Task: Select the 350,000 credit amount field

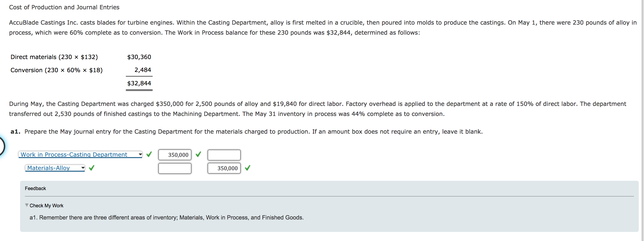Action: [223, 168]
